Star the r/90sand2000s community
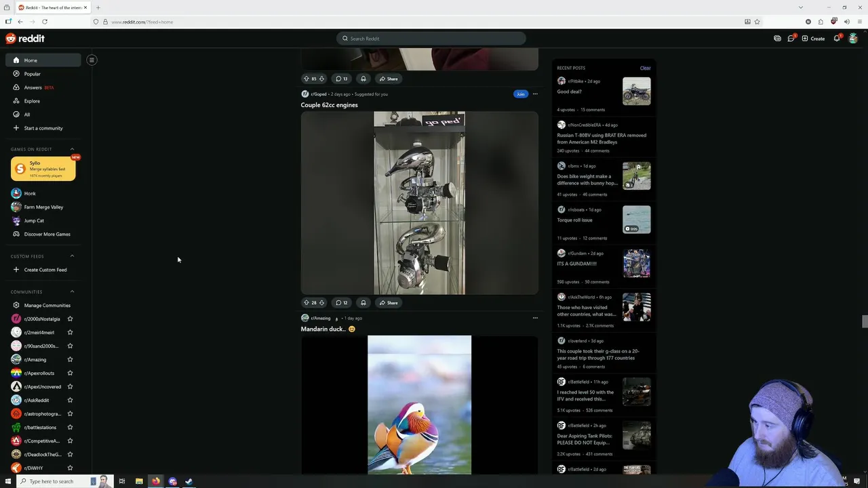 [x=70, y=346]
